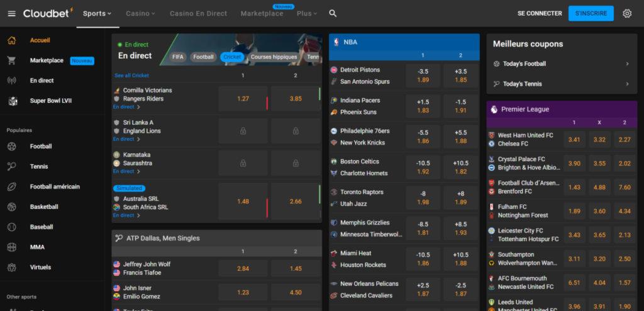Viewport: 644px width, 311px height.
Task: Click the Nouveau badge beside sidebar Marketplace
Action: [82, 61]
